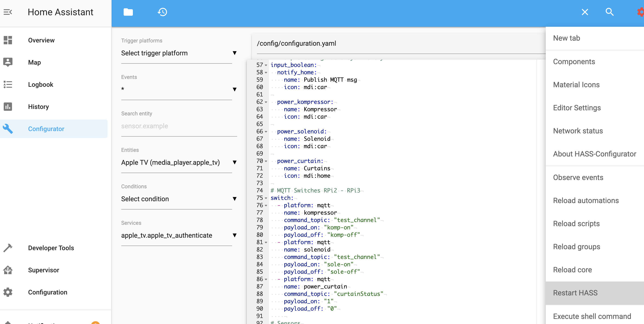This screenshot has width=644, height=324.
Task: Go to the Logbook page
Action: [41, 84]
